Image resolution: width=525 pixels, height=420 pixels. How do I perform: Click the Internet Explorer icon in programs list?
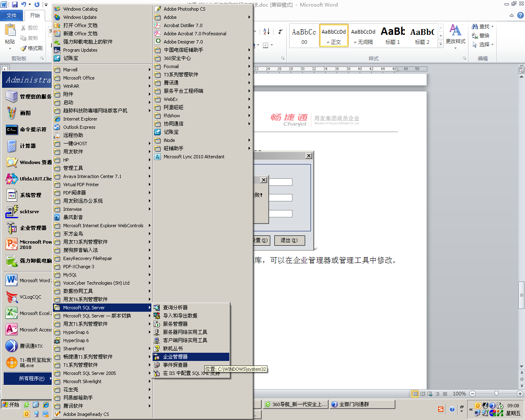click(57, 119)
